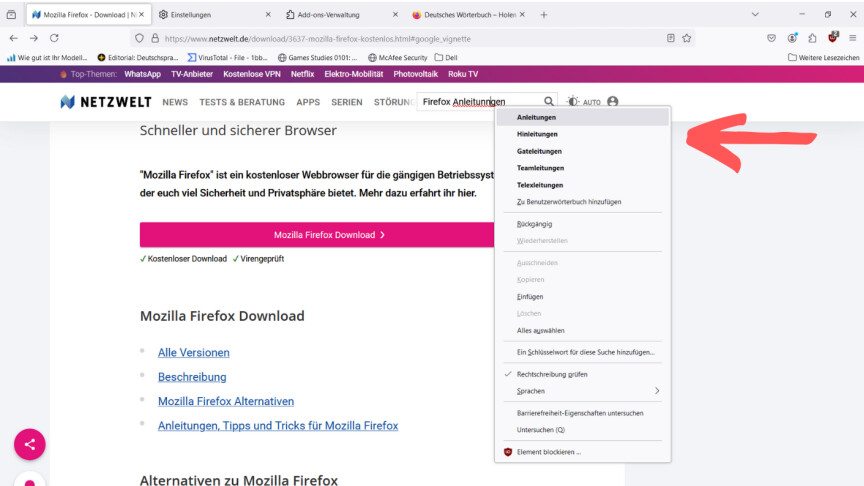Screen dimensions: 864x486
Task: Open the Kostenlose VPN top theme
Action: pyautogui.click(x=252, y=74)
